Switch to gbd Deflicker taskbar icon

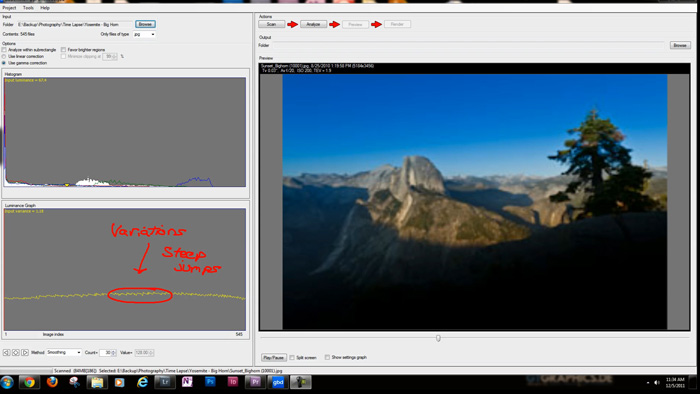click(278, 382)
